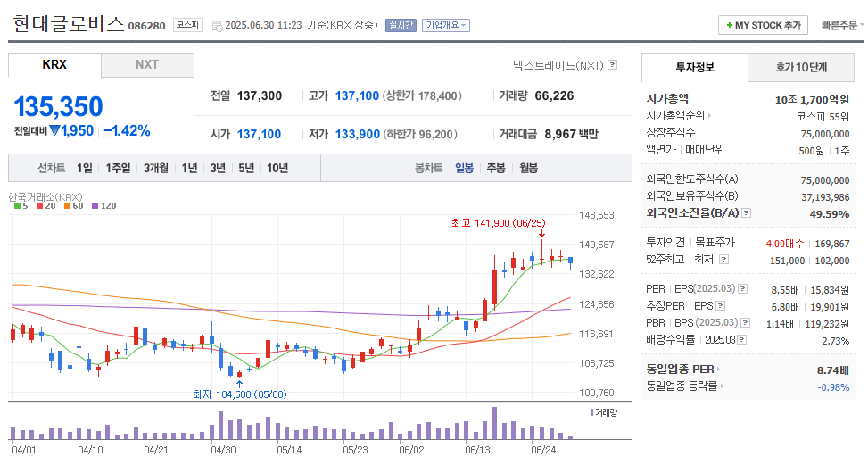
Task: Click the 현대글로비스 stock title
Action: [x=69, y=24]
